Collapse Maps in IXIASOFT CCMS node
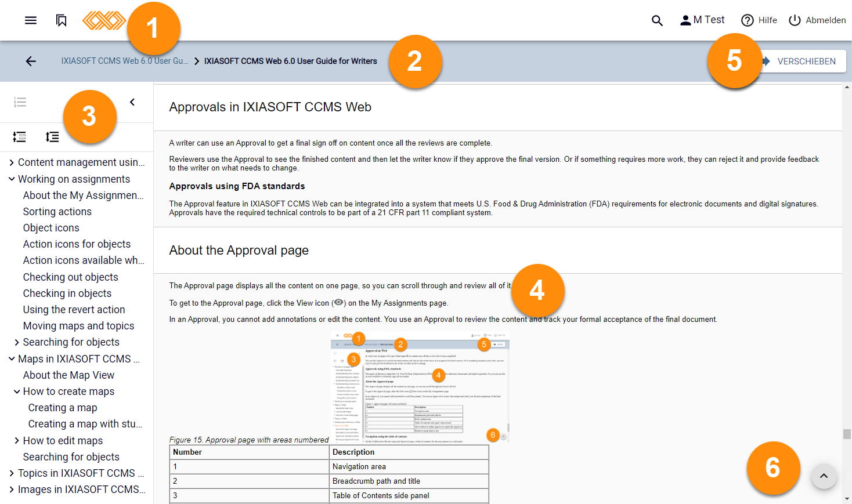This screenshot has width=852, height=504. (12, 359)
